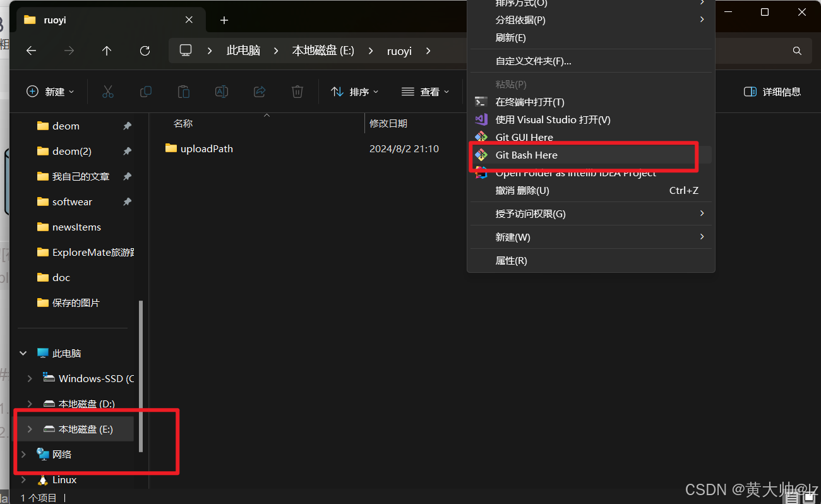Select the newsItems folder icon
Image resolution: width=821 pixels, height=504 pixels.
(43, 227)
